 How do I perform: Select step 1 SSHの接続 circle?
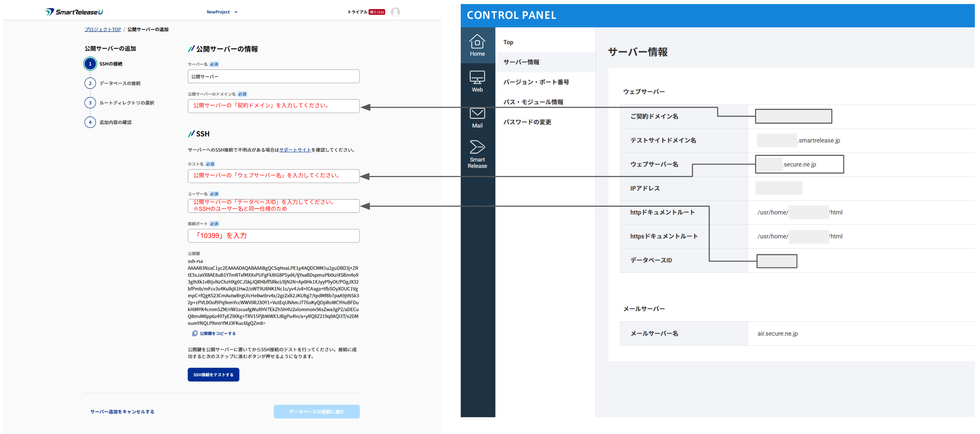click(90, 64)
